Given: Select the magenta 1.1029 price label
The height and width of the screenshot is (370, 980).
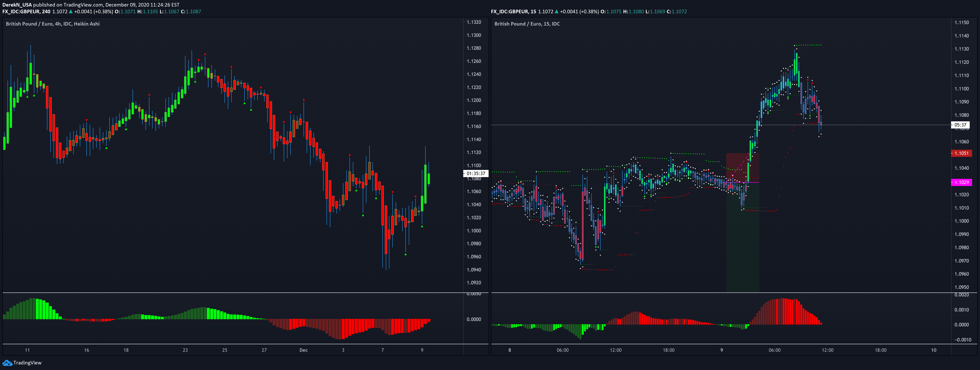Looking at the screenshot, I should (x=961, y=183).
